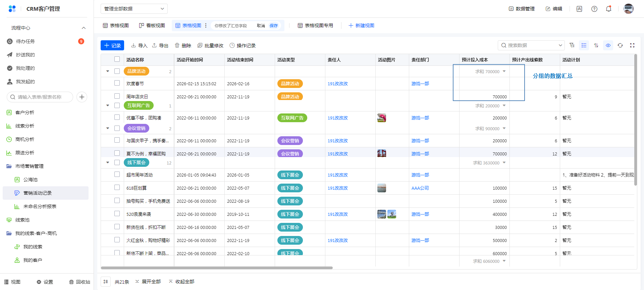Open the notification bell
The height and width of the screenshot is (290, 644).
coord(608,9)
